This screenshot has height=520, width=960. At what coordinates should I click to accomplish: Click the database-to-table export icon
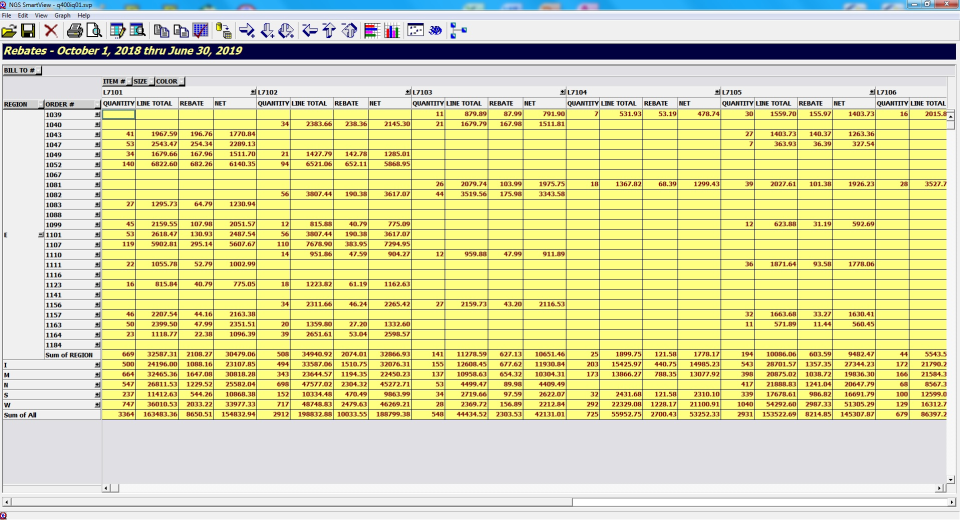click(224, 31)
